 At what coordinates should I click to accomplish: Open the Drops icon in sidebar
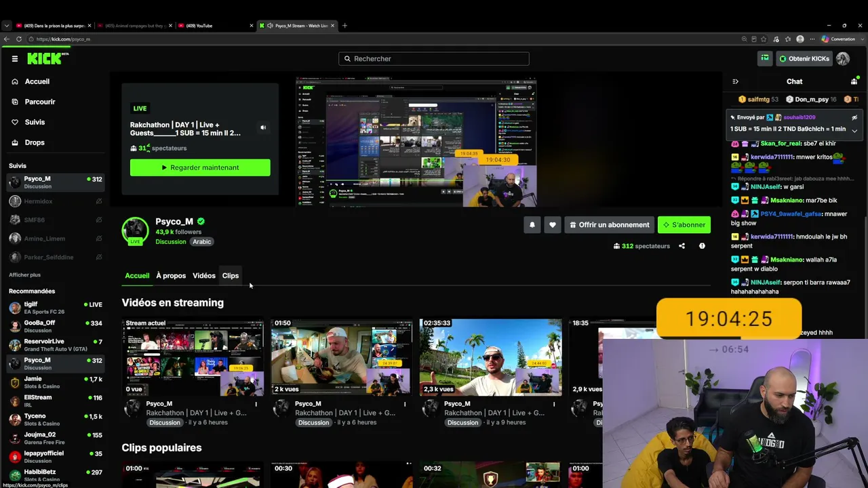pos(15,142)
